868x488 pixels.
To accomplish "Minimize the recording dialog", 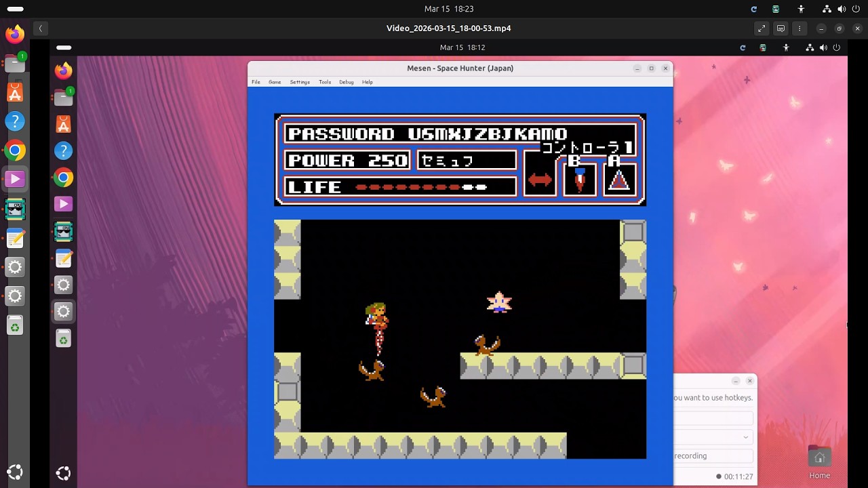I will click(x=736, y=381).
